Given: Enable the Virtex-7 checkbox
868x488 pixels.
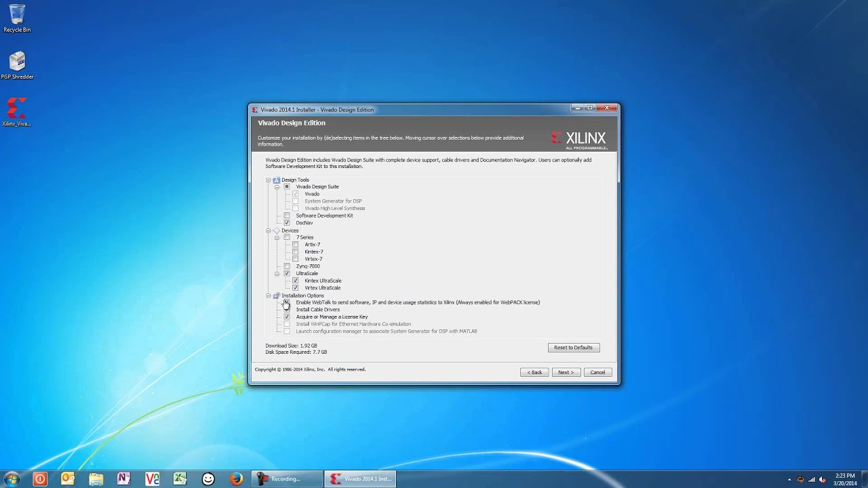Looking at the screenshot, I should pos(295,259).
